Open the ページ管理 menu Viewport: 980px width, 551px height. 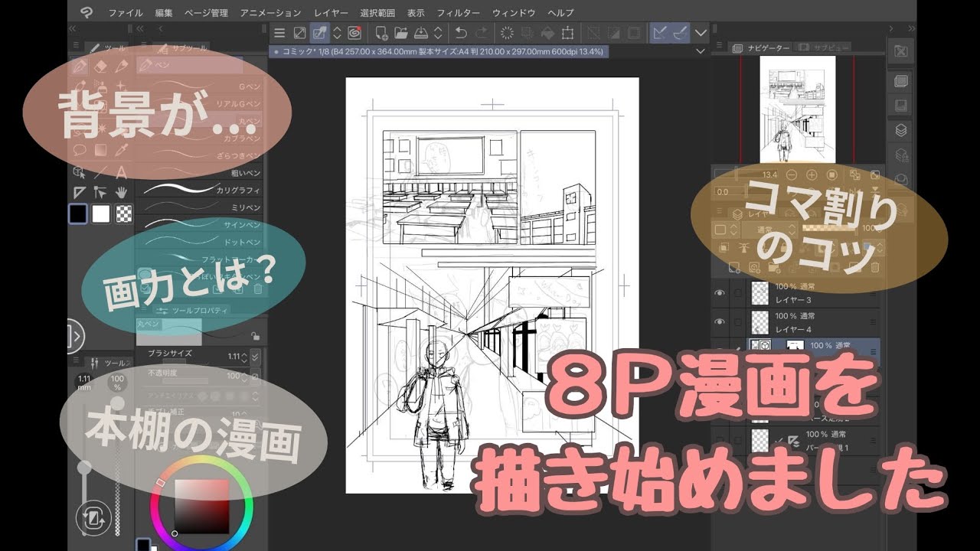[x=206, y=13]
